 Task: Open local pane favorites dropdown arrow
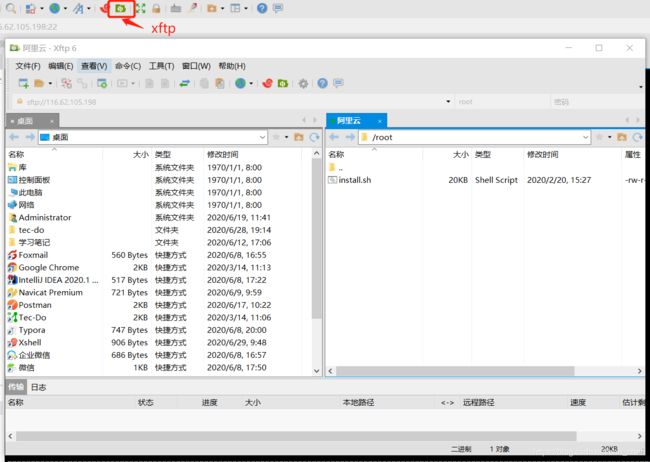coord(286,137)
